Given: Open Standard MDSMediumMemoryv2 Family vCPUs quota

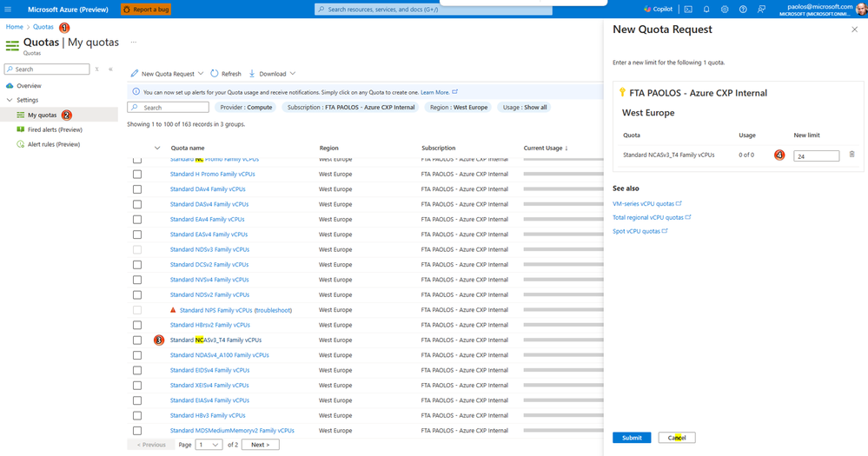Looking at the screenshot, I should pos(232,431).
